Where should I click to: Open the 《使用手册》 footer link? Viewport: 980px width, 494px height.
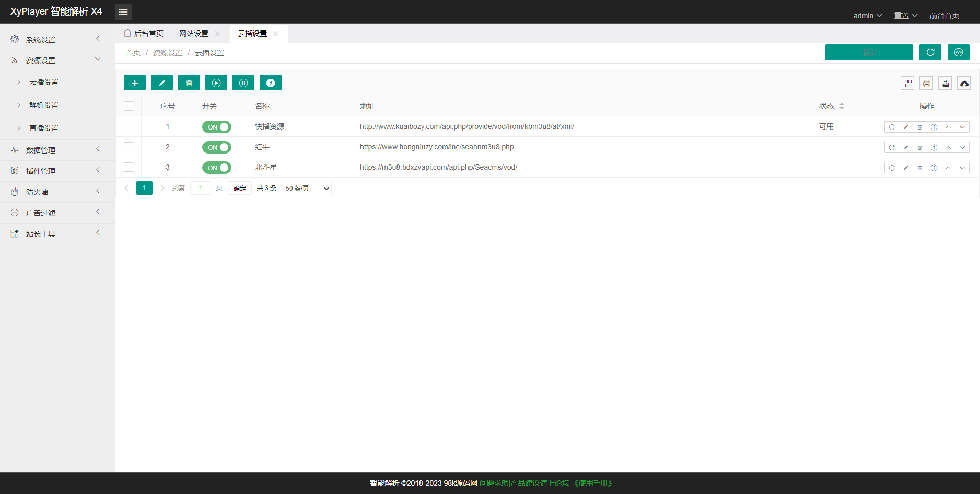pos(593,483)
